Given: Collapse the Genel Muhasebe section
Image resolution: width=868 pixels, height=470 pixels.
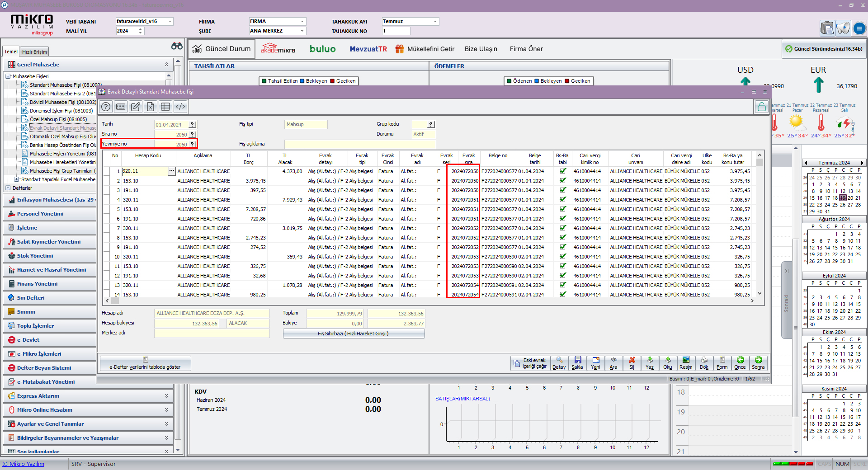Looking at the screenshot, I should pyautogui.click(x=166, y=65).
